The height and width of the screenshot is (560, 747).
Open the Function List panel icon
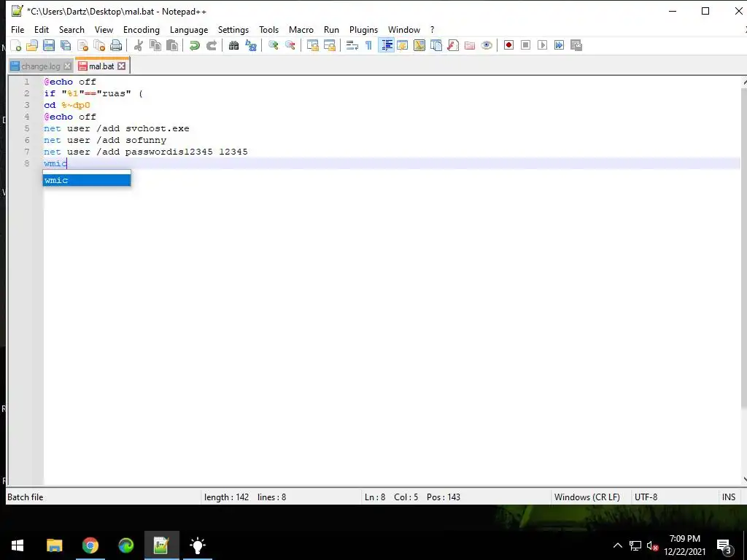pos(453,45)
